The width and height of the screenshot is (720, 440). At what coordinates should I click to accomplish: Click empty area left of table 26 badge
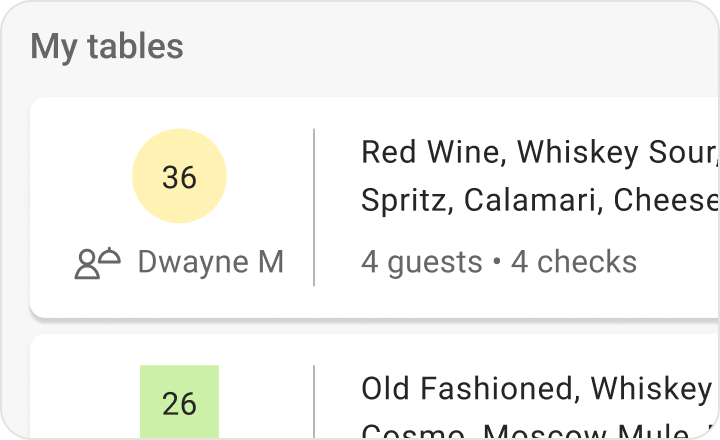coord(85,402)
